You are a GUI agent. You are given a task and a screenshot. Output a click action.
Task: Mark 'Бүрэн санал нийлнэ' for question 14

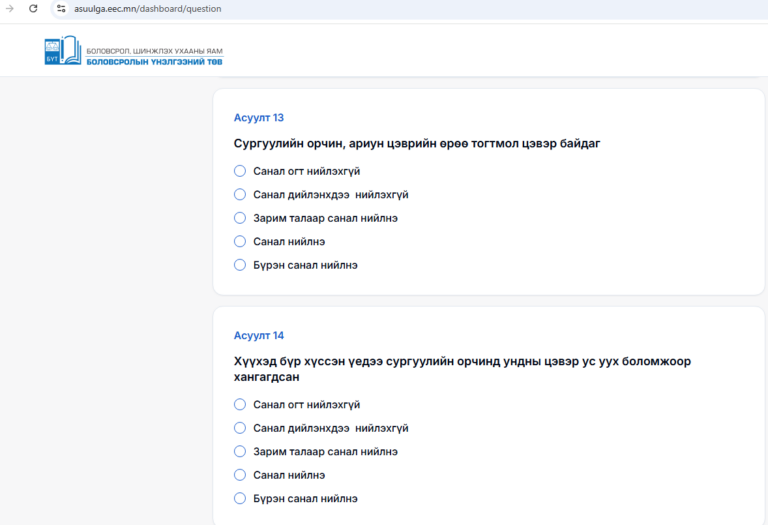240,498
